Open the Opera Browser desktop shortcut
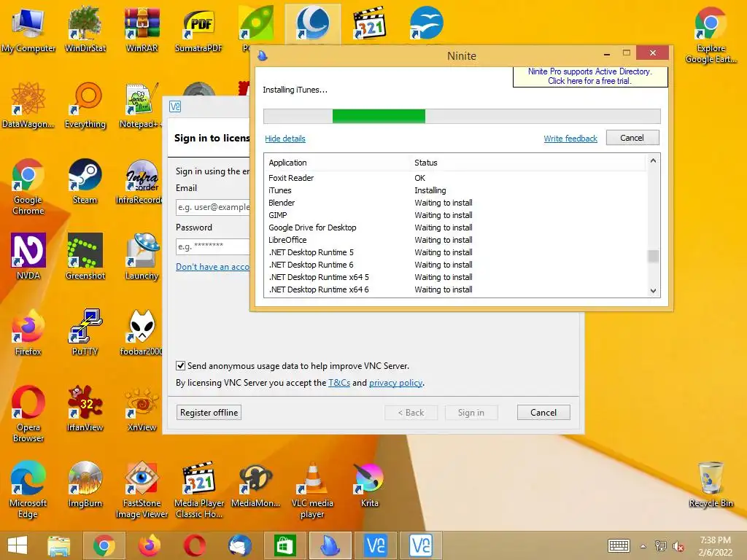 point(28,414)
